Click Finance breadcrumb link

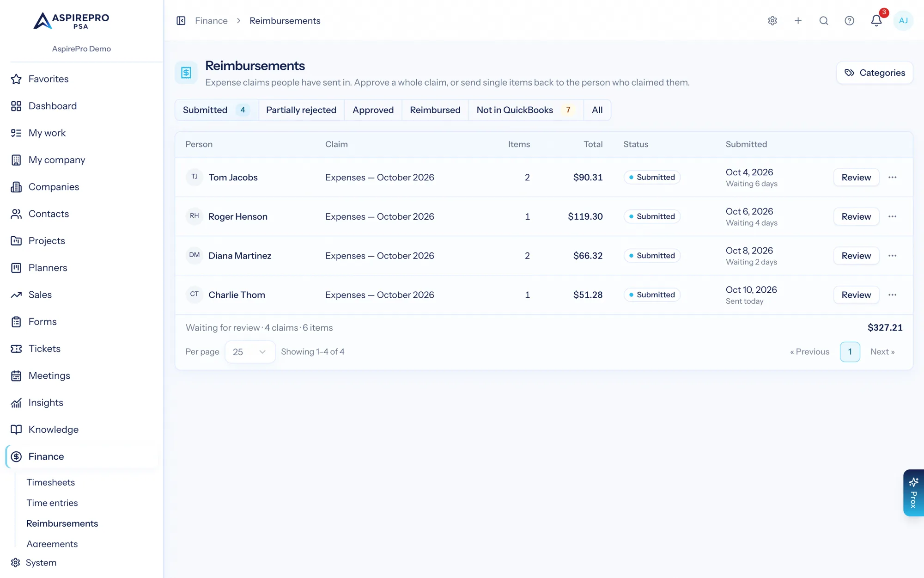[x=211, y=21]
